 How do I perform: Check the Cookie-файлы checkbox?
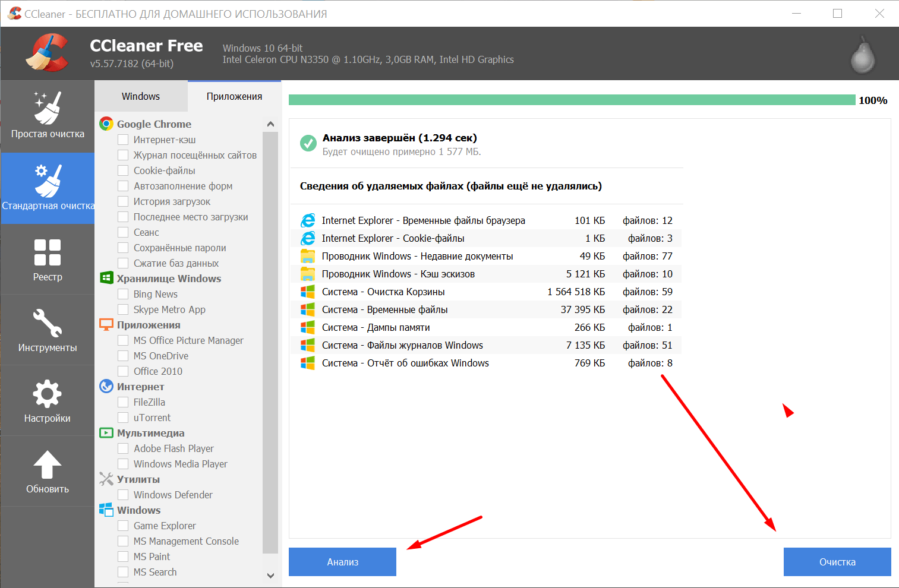coord(123,170)
